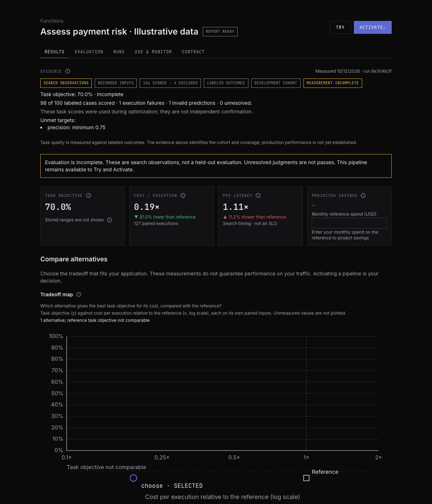This screenshot has width=432, height=504.
Task: Click the Report Ready badge
Action: click(x=220, y=32)
